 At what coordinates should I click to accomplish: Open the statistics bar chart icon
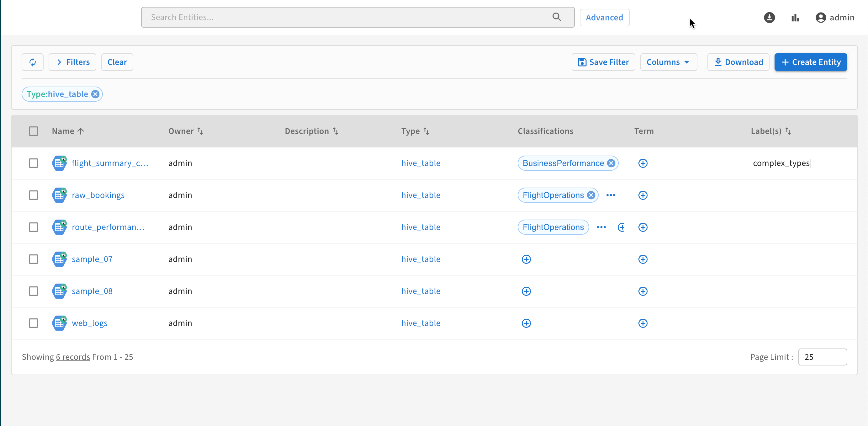[x=795, y=18]
